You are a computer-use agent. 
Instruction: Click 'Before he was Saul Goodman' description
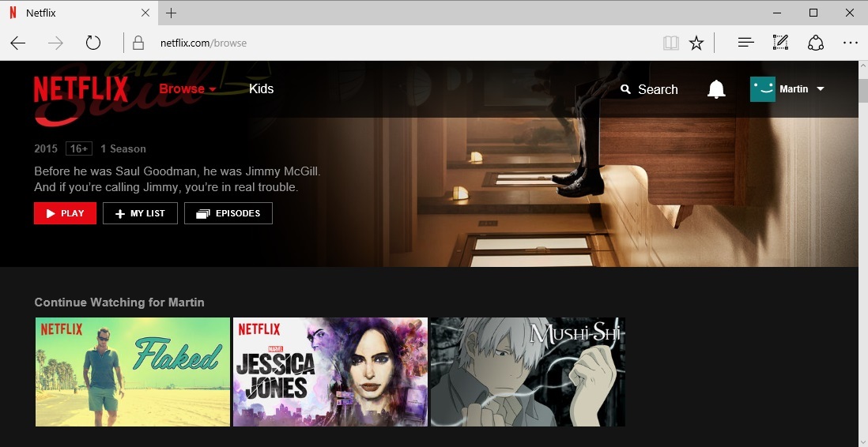coord(177,179)
